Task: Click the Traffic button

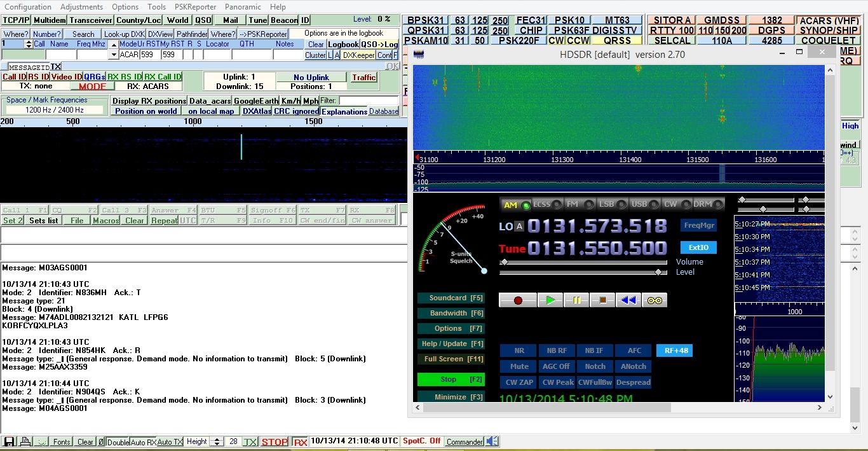Action: coord(364,78)
